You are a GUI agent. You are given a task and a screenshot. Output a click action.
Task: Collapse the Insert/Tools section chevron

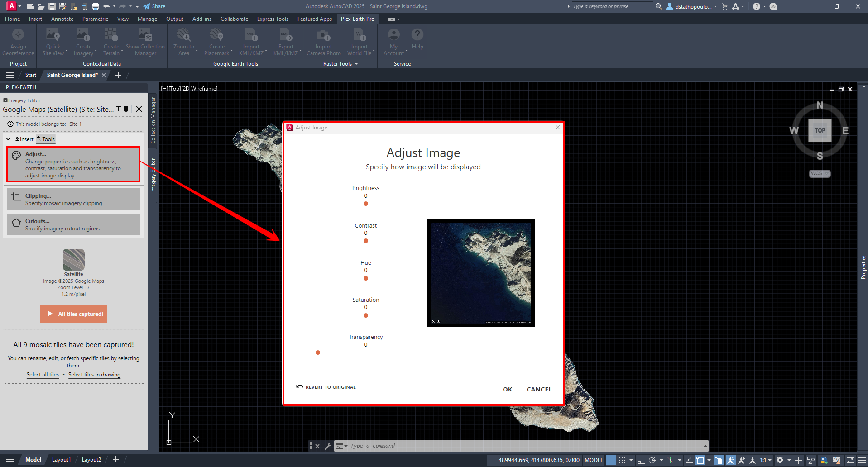(x=8, y=139)
